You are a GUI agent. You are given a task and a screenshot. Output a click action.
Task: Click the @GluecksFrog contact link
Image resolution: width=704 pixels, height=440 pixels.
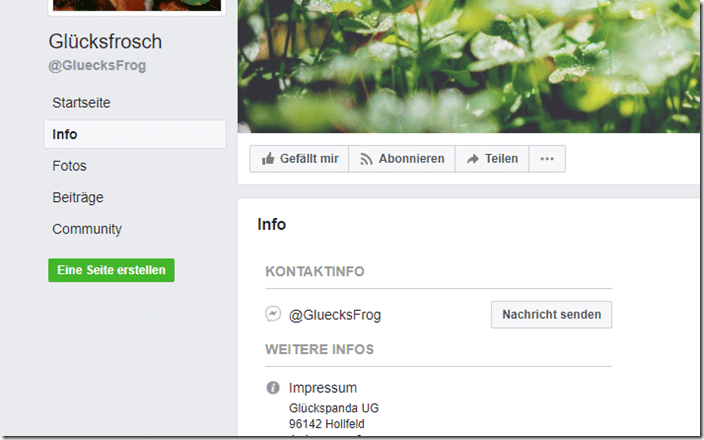tap(335, 315)
